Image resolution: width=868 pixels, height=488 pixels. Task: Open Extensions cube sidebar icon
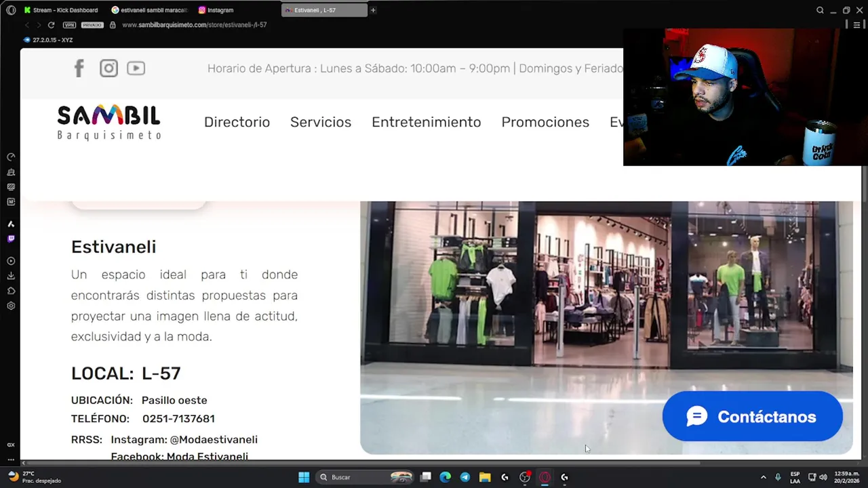point(11,291)
